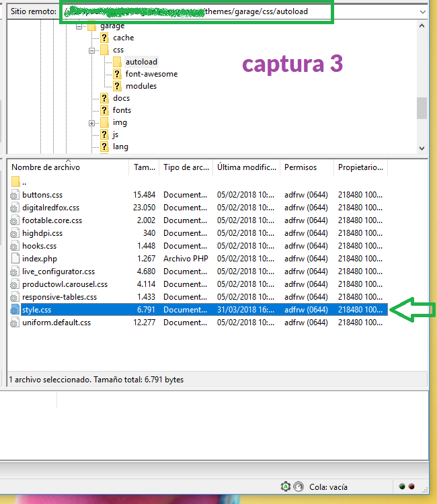Click the js folder question-mark icon

104,134
